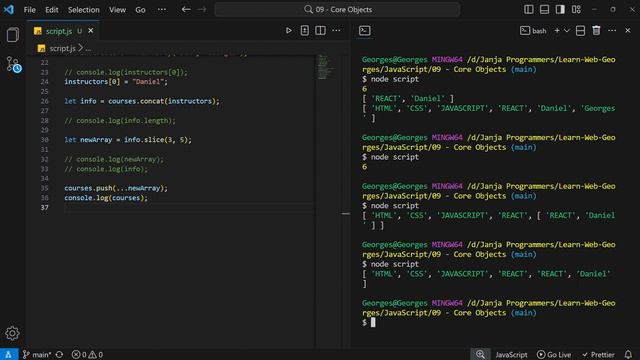This screenshot has width=640, height=360.
Task: Open the Manage gear settings menu
Action: click(12, 333)
